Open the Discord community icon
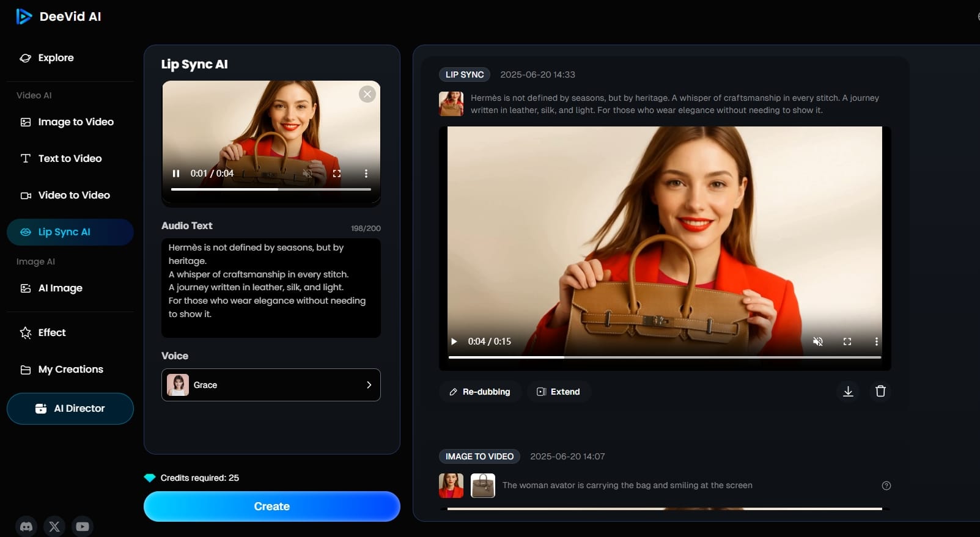 pyautogui.click(x=26, y=526)
